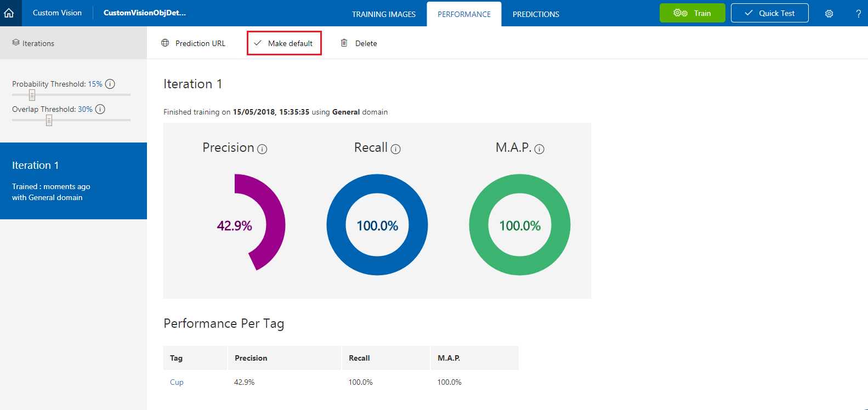
Task: Open the help question mark icon
Action: click(x=858, y=14)
